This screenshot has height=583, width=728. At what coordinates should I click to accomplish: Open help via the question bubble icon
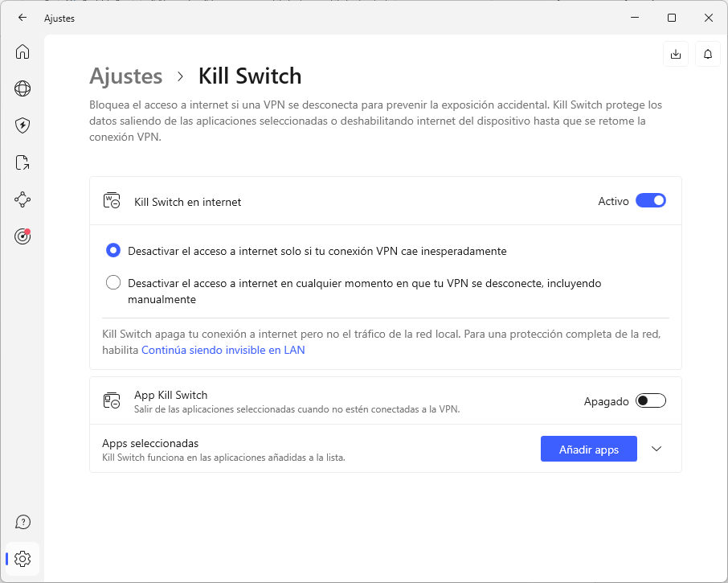coord(22,522)
